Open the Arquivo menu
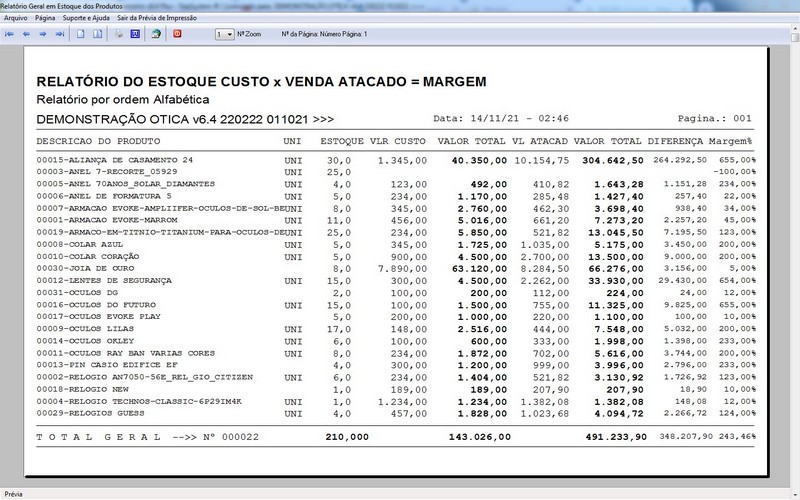This screenshot has height=500, width=800. [16, 18]
